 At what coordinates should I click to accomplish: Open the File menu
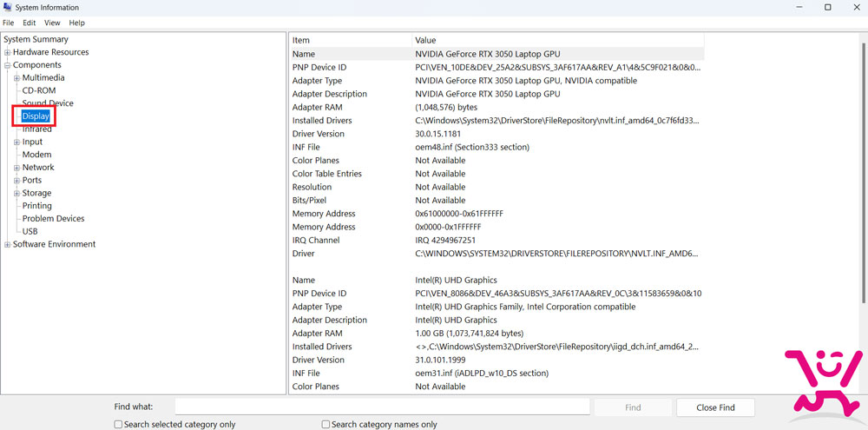[x=8, y=23]
